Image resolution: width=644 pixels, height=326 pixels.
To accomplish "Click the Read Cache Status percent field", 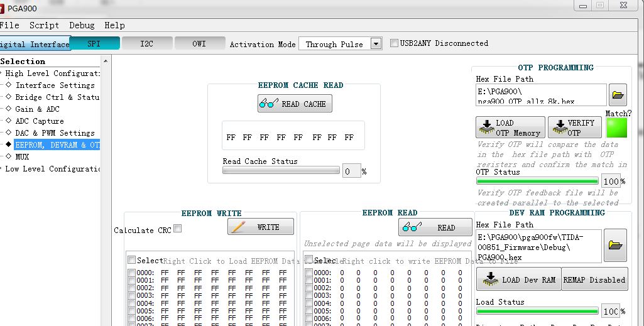I will pyautogui.click(x=352, y=171).
